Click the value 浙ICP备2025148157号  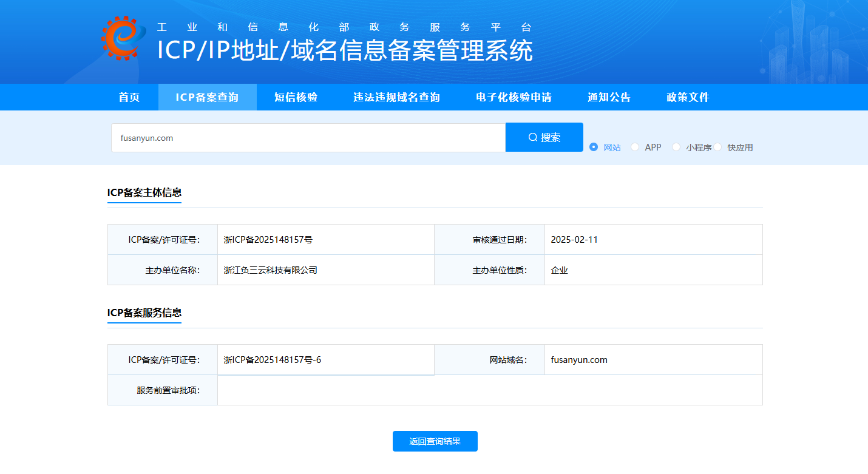click(x=268, y=240)
